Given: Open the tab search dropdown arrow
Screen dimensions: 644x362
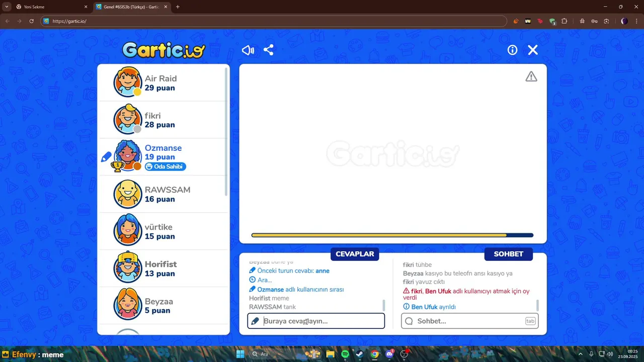Looking at the screenshot, I should (7, 7).
